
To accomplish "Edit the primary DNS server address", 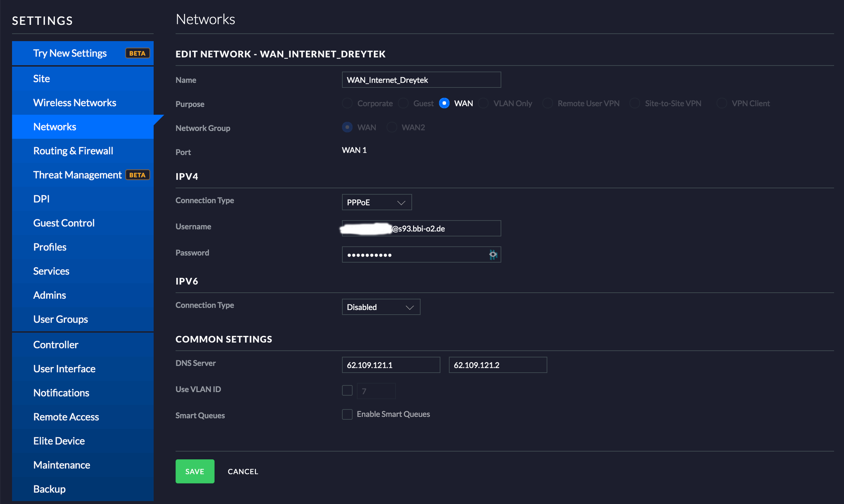I will 391,364.
